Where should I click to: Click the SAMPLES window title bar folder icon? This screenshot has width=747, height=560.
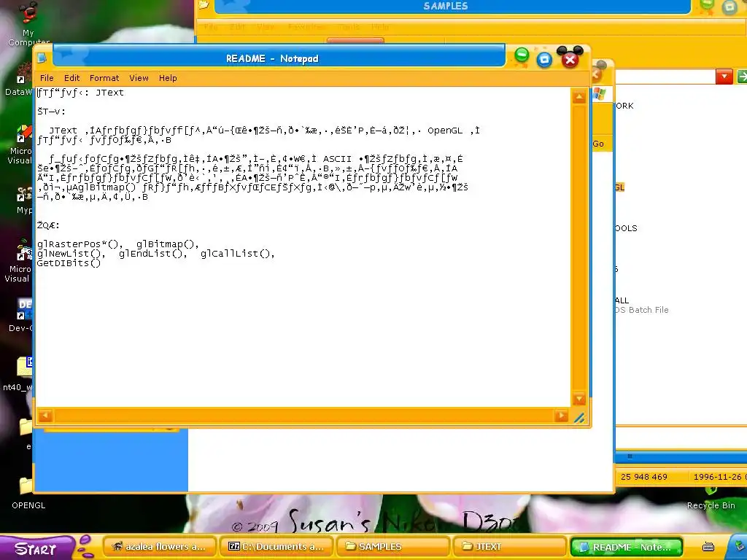204,5
